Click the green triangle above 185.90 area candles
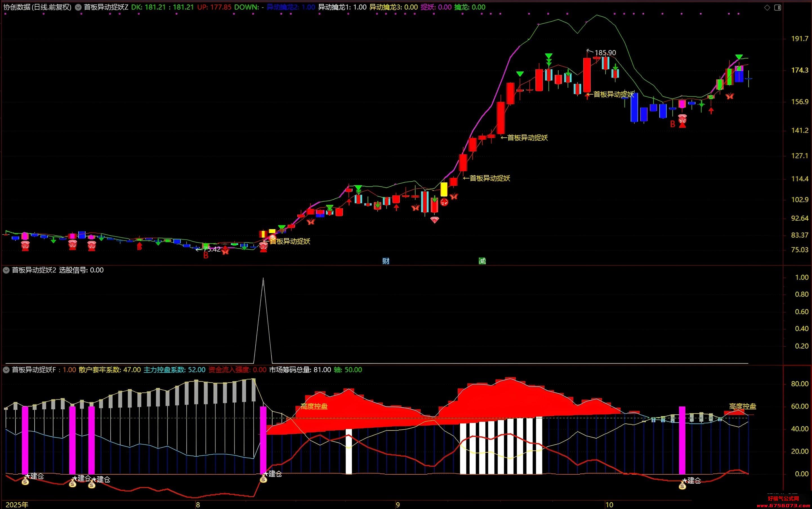The width and height of the screenshot is (812, 509). (549, 55)
